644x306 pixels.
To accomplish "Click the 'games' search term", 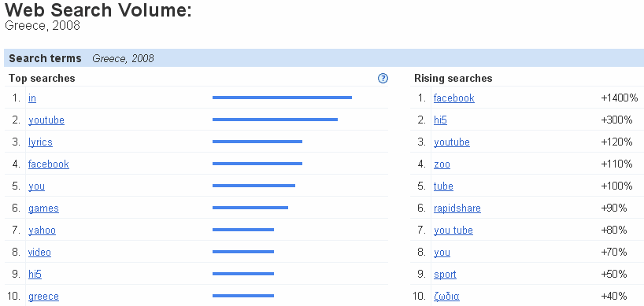I will [x=43, y=208].
